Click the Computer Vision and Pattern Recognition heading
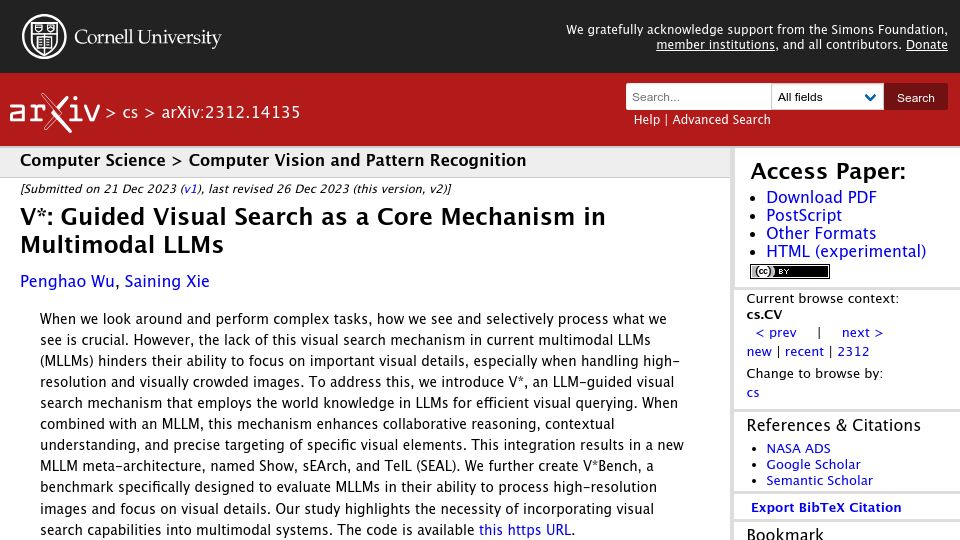This screenshot has height=540, width=960. 357,160
